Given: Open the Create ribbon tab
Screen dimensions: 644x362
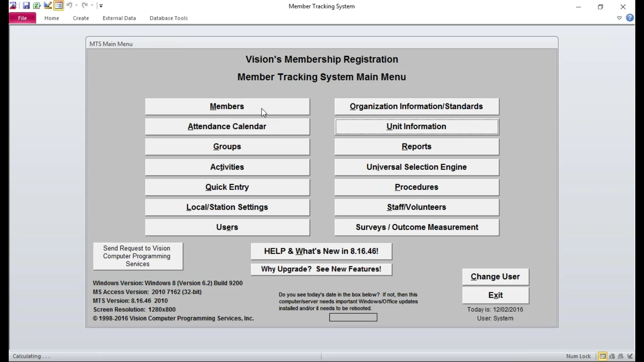Looking at the screenshot, I should pos(81,18).
